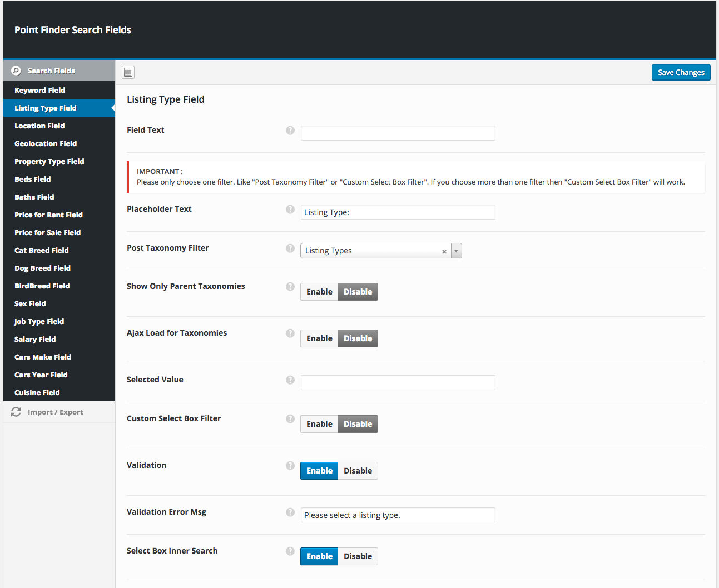Click help icon for Post Taxonomy Filter
Viewport: 719px width, 588px height.
[290, 248]
